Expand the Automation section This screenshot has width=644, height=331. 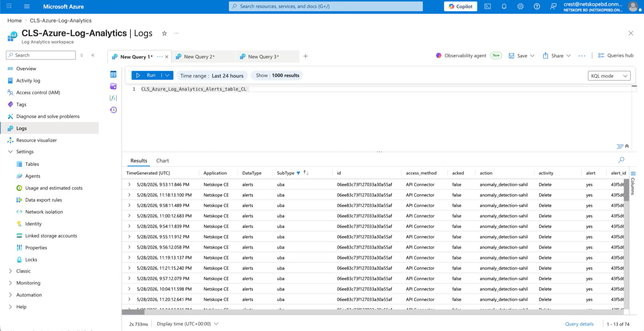pos(10,295)
